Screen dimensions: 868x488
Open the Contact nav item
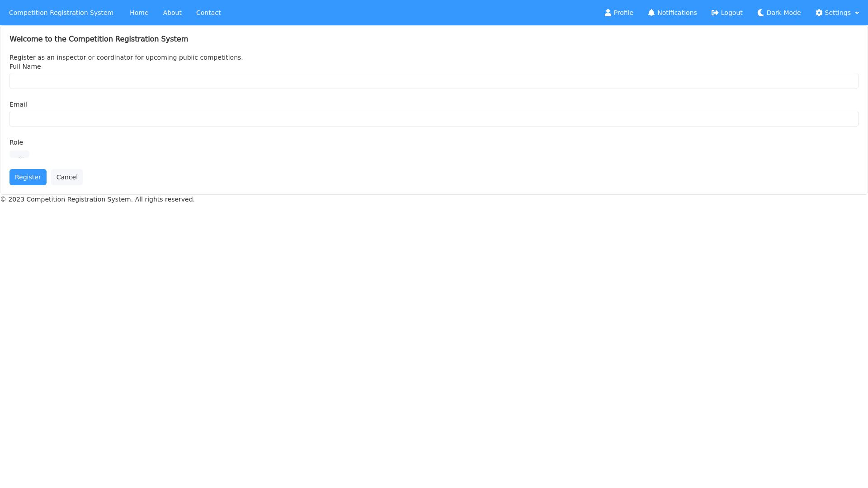click(208, 13)
